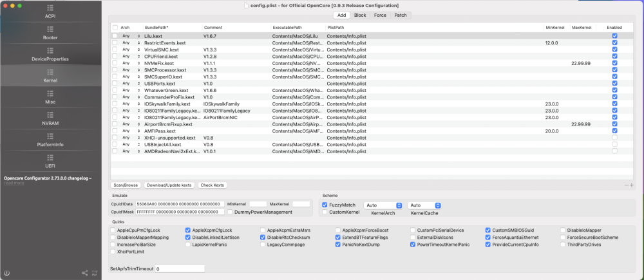
Task: Select the CommanderProFix.kext row
Action: pyautogui.click(x=372, y=97)
